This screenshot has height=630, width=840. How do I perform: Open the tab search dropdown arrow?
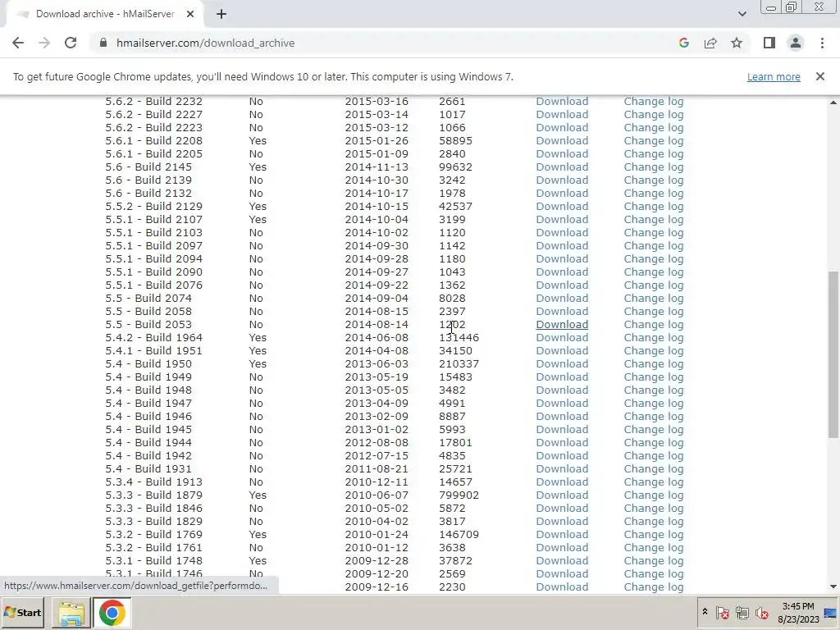tap(742, 14)
